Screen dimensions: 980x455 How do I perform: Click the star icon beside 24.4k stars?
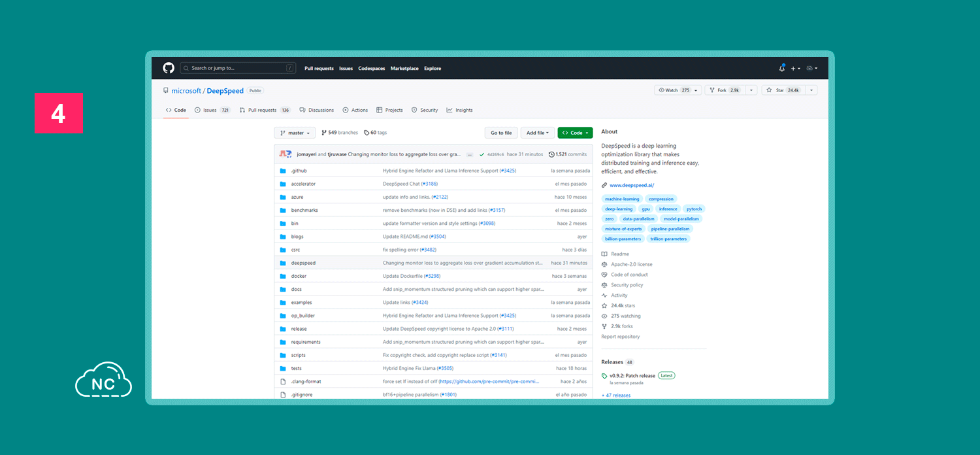pyautogui.click(x=604, y=305)
